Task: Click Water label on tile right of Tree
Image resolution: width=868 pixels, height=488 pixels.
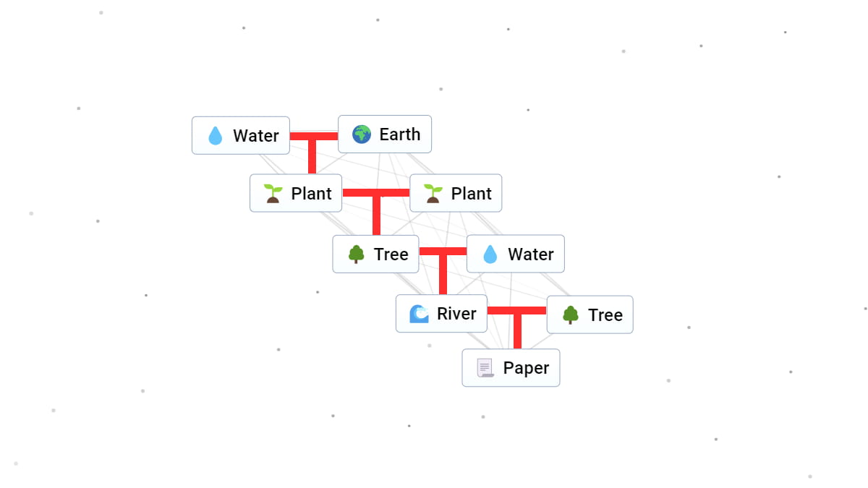Action: [530, 254]
